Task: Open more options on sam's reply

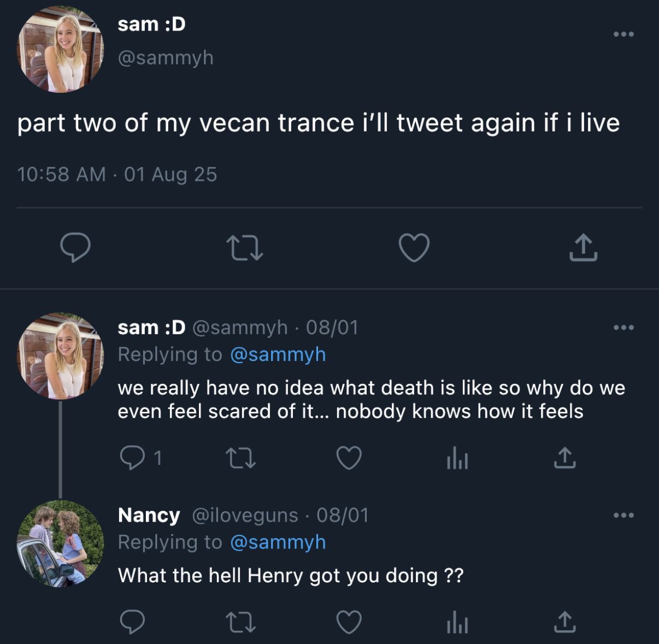Action: pos(623,328)
